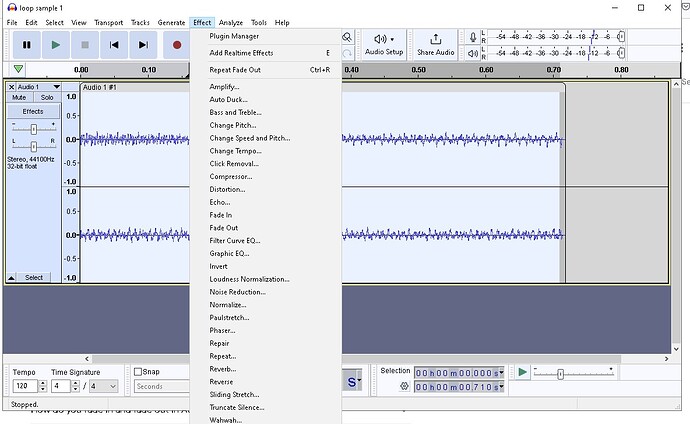Skip to start of the track
Screen dimensions: 690x424
pos(114,45)
